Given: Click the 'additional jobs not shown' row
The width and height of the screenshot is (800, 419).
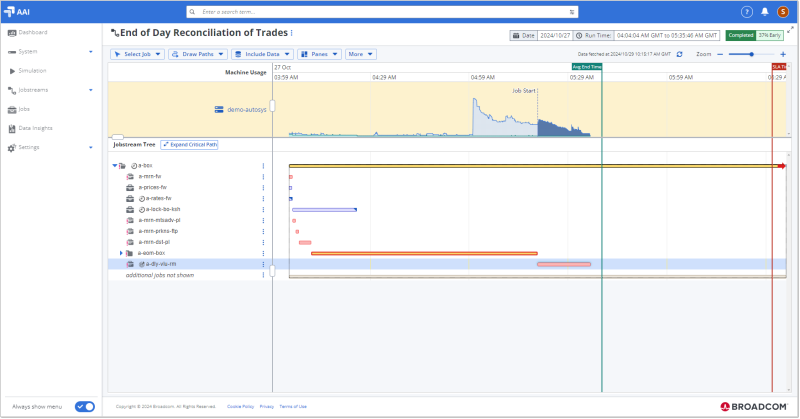Looking at the screenshot, I should (x=190, y=275).
